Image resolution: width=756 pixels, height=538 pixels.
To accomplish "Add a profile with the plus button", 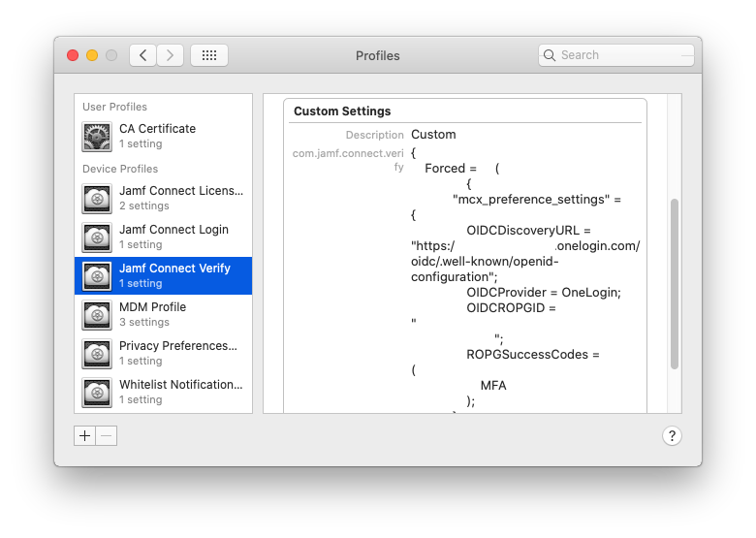I will coord(85,436).
